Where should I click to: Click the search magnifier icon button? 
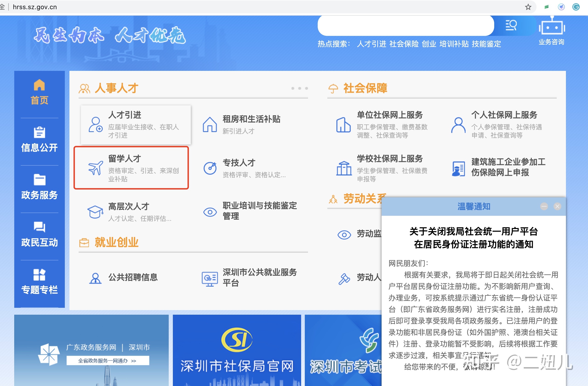tap(511, 25)
